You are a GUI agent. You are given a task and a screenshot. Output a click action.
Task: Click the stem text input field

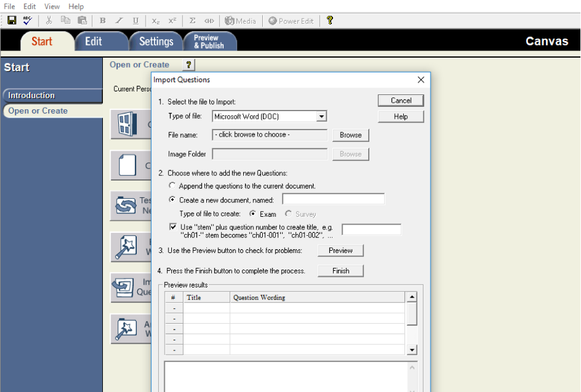point(371,229)
